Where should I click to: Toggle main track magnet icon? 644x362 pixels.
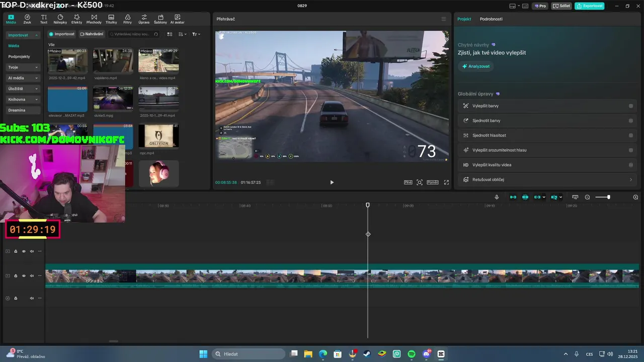pyautogui.click(x=513, y=197)
